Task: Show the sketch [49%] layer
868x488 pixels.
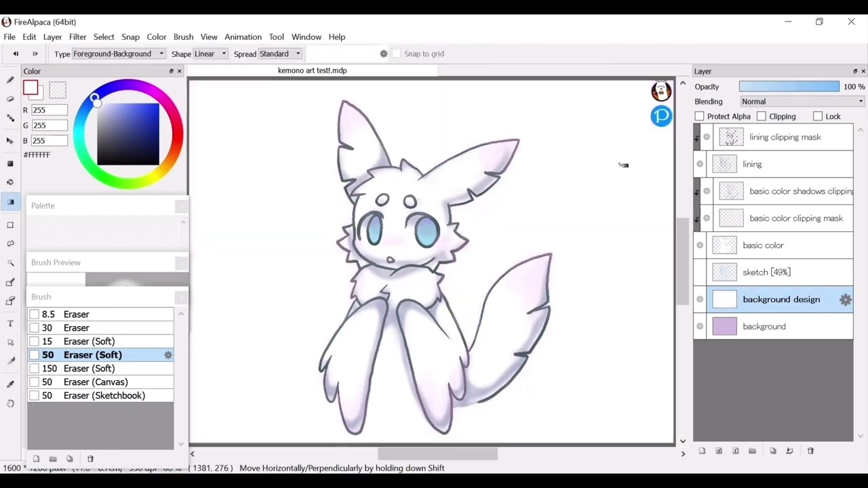Action: click(700, 272)
